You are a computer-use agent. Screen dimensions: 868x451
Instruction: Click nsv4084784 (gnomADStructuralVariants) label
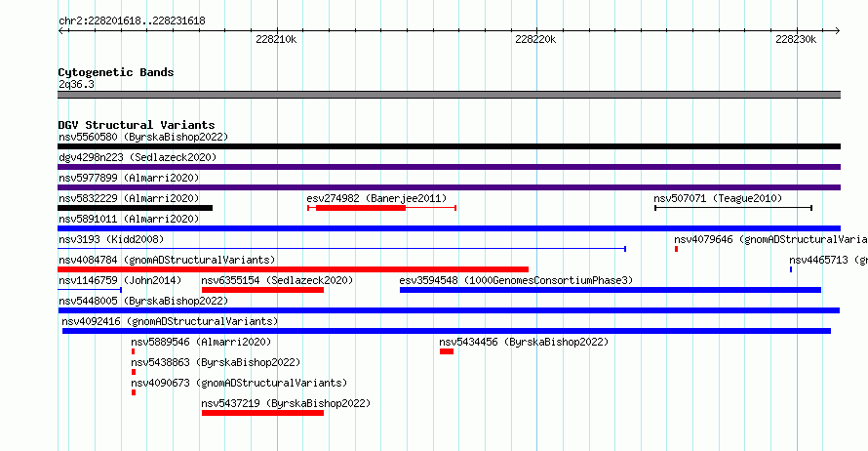[x=167, y=260]
